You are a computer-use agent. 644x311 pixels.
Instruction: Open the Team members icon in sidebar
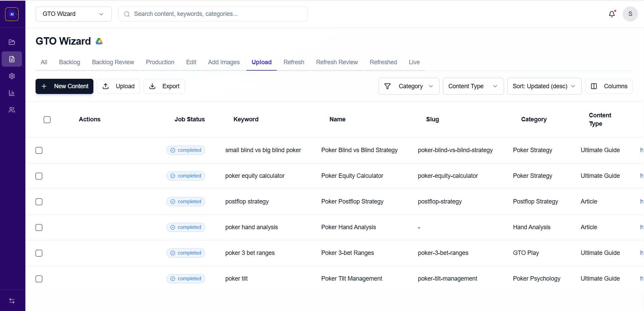(12, 110)
